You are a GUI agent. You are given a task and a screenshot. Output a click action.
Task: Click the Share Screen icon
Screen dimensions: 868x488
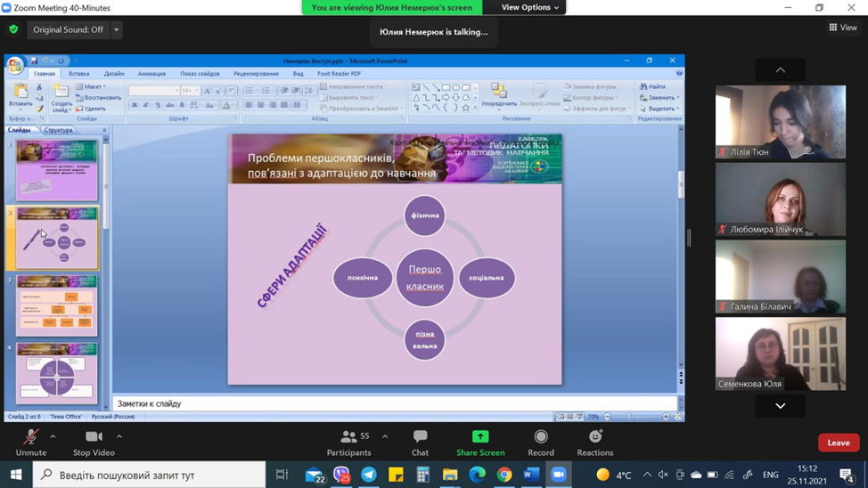(x=480, y=437)
